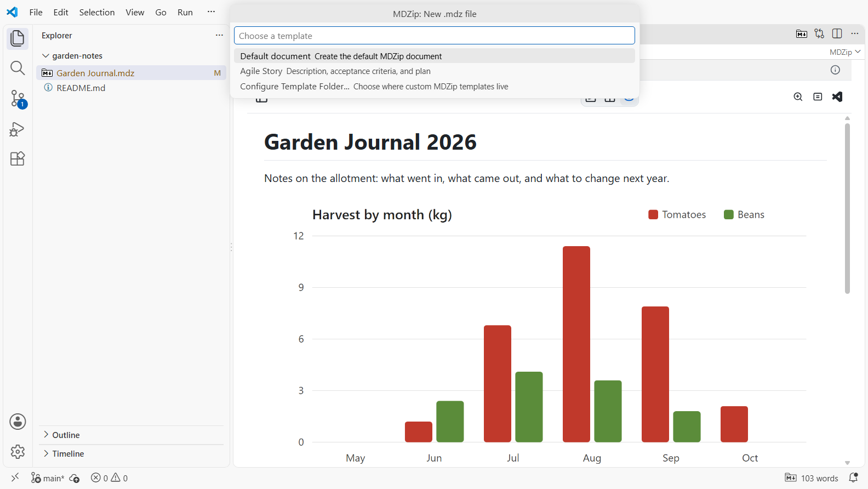Viewport: 868px width, 489px height.
Task: Toggle Tomatoes series via red legend swatch
Action: [x=653, y=214]
